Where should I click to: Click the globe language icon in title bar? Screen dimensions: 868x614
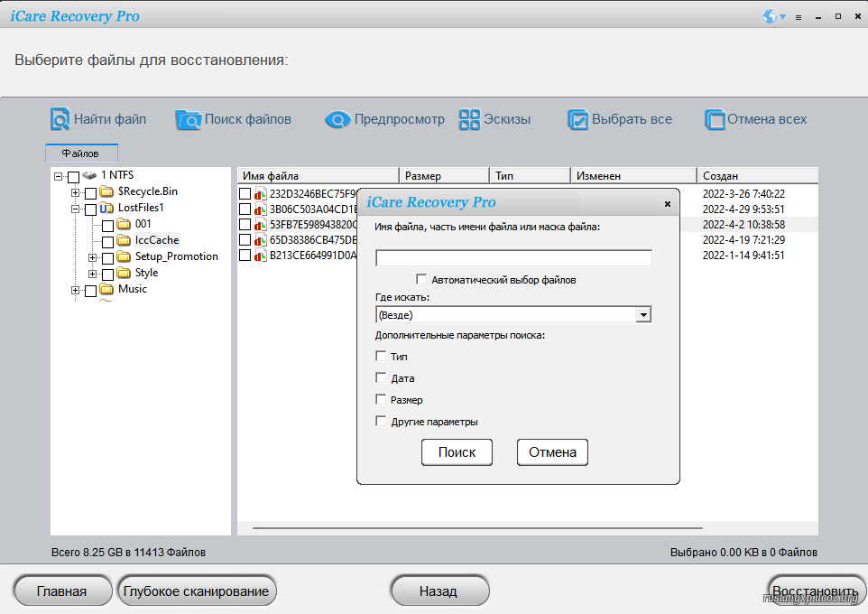[770, 16]
